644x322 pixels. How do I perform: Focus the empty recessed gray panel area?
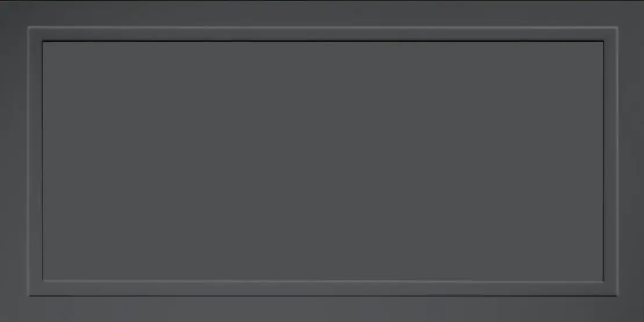pyautogui.click(x=323, y=161)
